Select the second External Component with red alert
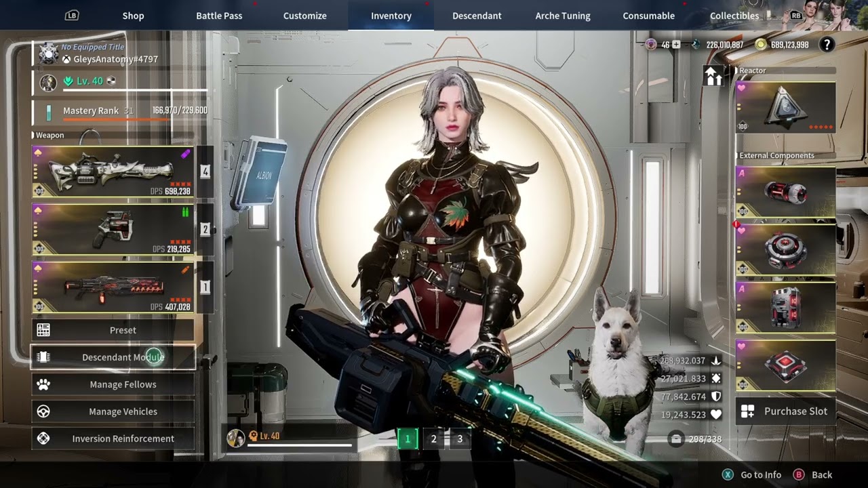The height and width of the screenshot is (488, 868). (x=785, y=249)
